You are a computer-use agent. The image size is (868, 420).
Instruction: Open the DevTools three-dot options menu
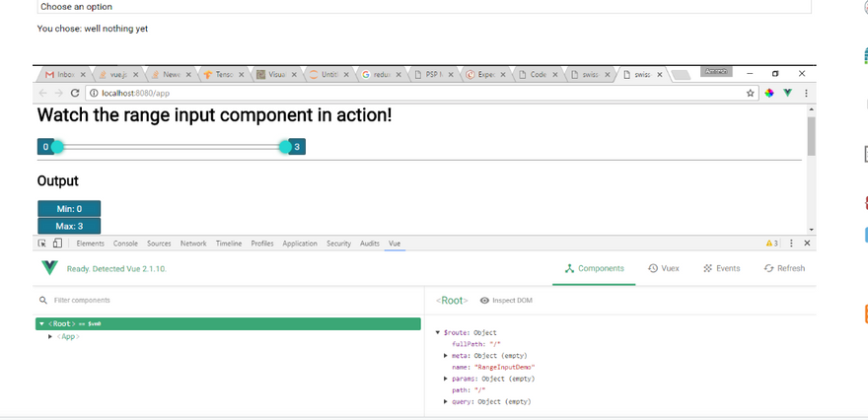(792, 244)
